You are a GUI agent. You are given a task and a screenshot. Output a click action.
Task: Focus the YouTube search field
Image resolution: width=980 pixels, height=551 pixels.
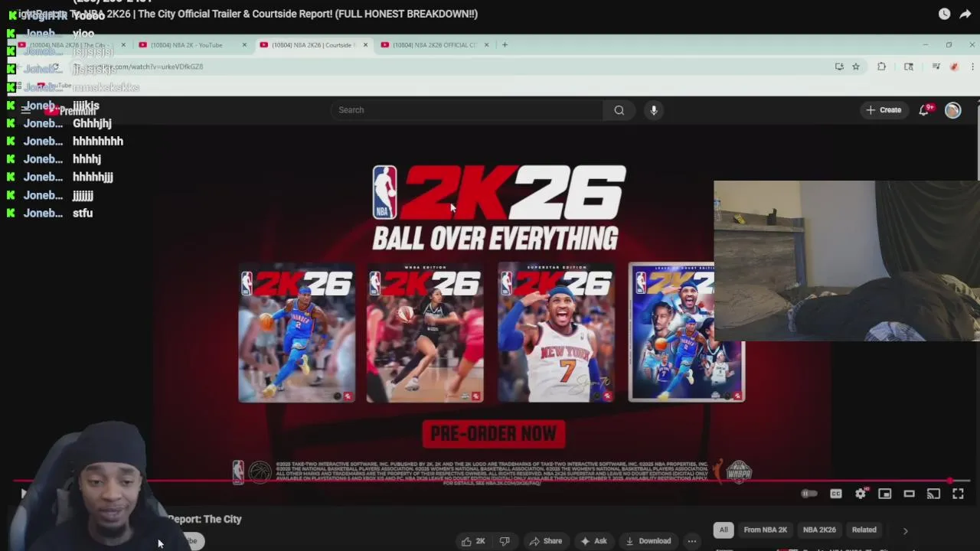click(467, 110)
